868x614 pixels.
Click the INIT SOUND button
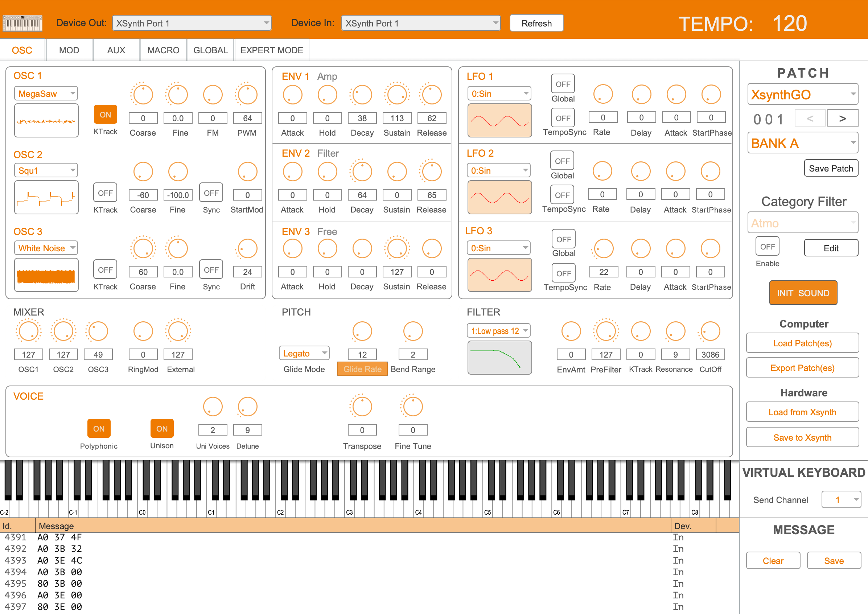803,293
